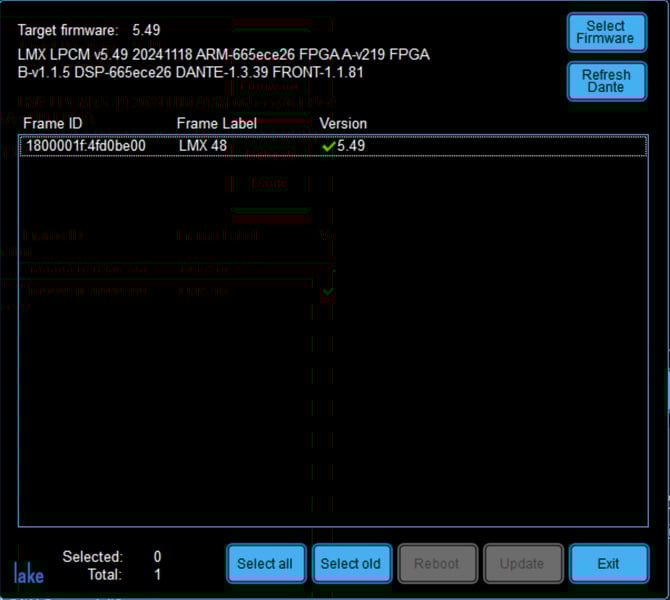Screen dimensions: 670x600
Task: Click the lake logo in bottom corner
Action: click(x=29, y=572)
